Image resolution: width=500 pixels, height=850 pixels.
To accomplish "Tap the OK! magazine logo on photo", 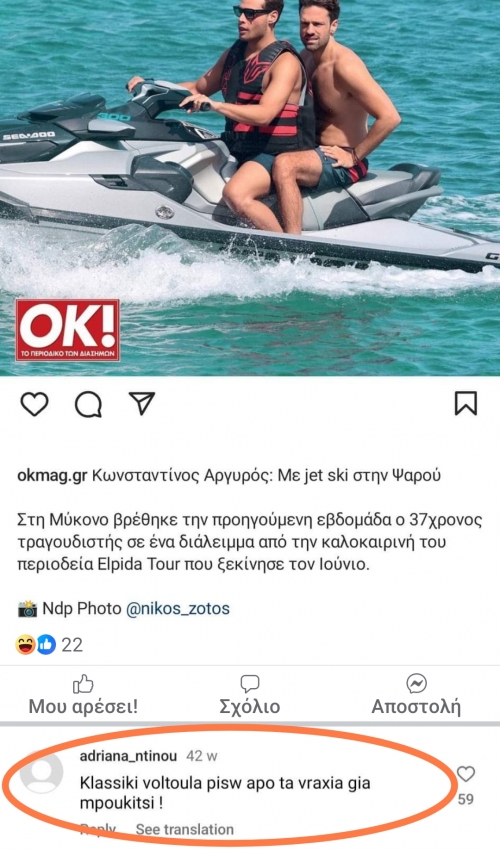I will [67, 330].
